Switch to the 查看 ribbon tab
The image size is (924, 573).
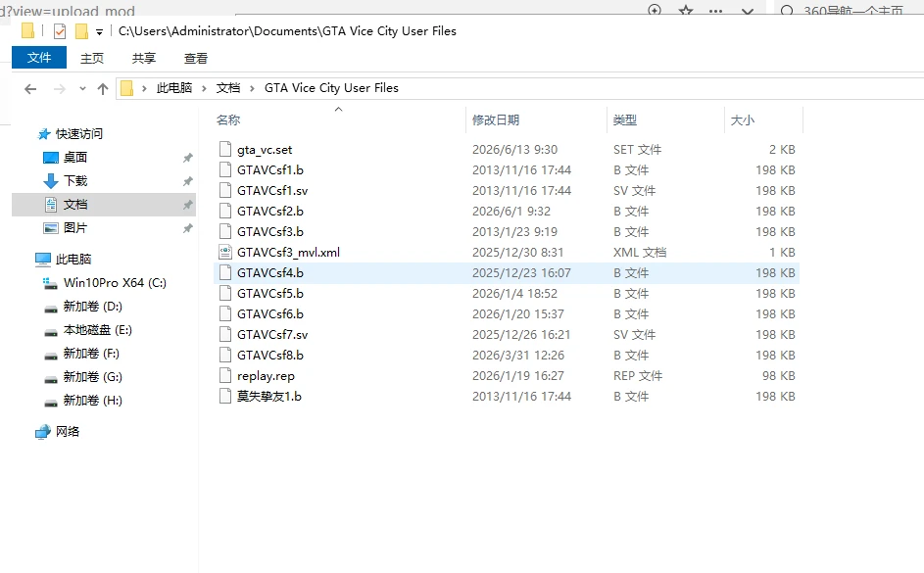tap(196, 59)
